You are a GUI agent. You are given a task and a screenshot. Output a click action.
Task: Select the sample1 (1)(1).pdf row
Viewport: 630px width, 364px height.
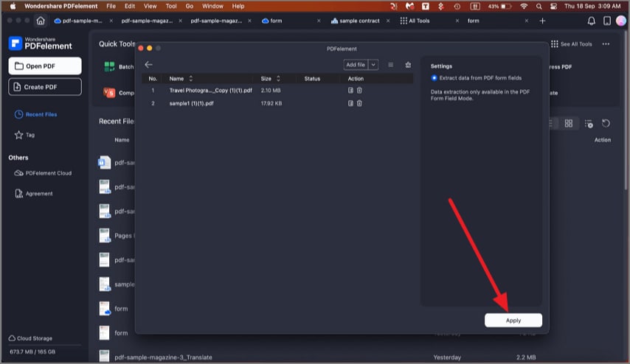pos(277,103)
